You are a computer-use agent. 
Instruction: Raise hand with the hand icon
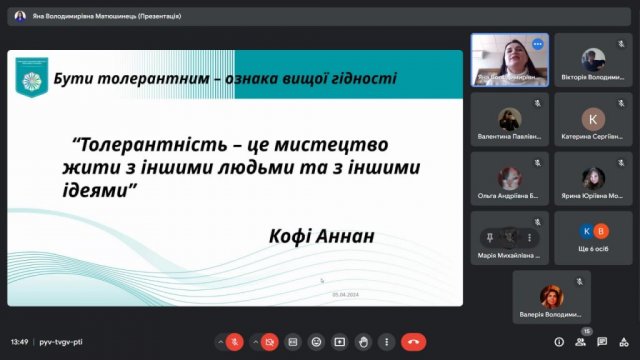(363, 342)
